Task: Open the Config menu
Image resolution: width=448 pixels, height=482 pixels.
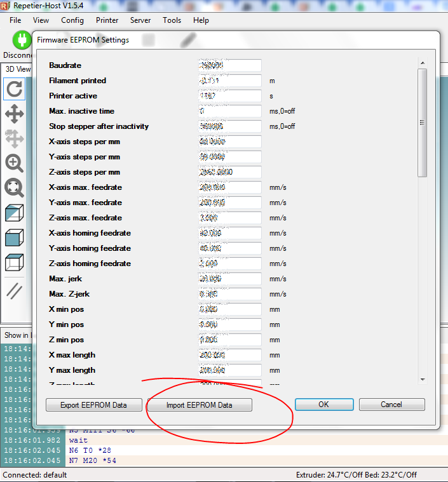Action: pos(72,20)
